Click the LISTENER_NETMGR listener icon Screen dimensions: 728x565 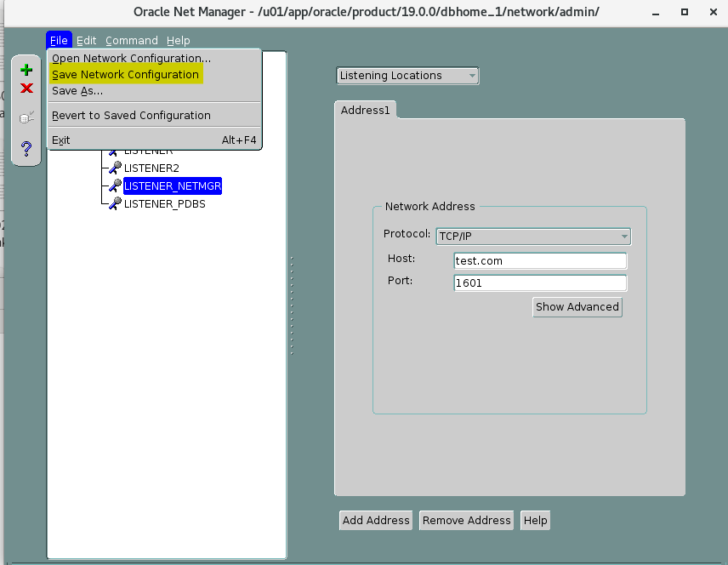[x=115, y=185]
